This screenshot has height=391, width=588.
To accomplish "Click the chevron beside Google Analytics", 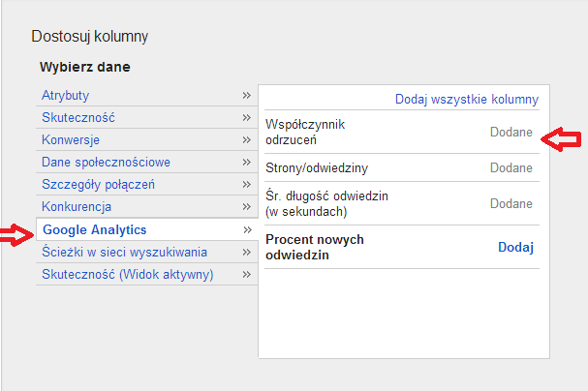I will click(x=247, y=229).
